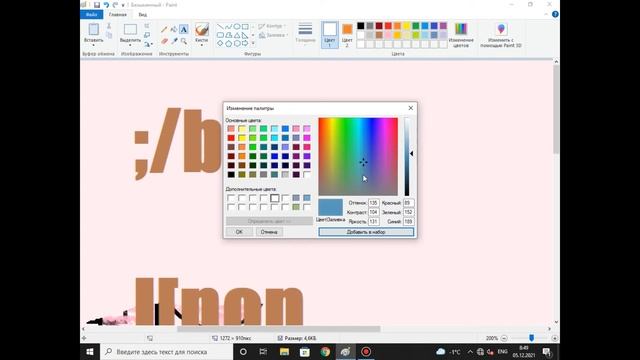Click the ENG language indicator in tray
Screen dimensions: 640x360
[x=502, y=351]
